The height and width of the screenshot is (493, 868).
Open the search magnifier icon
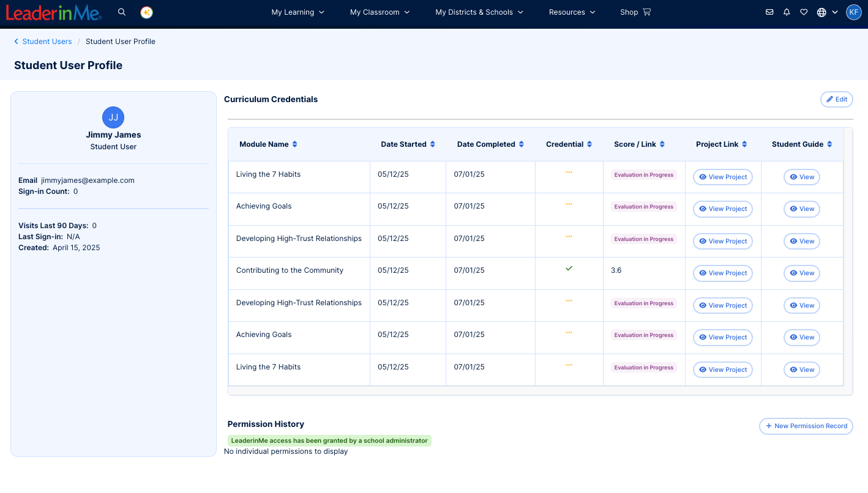click(x=122, y=12)
